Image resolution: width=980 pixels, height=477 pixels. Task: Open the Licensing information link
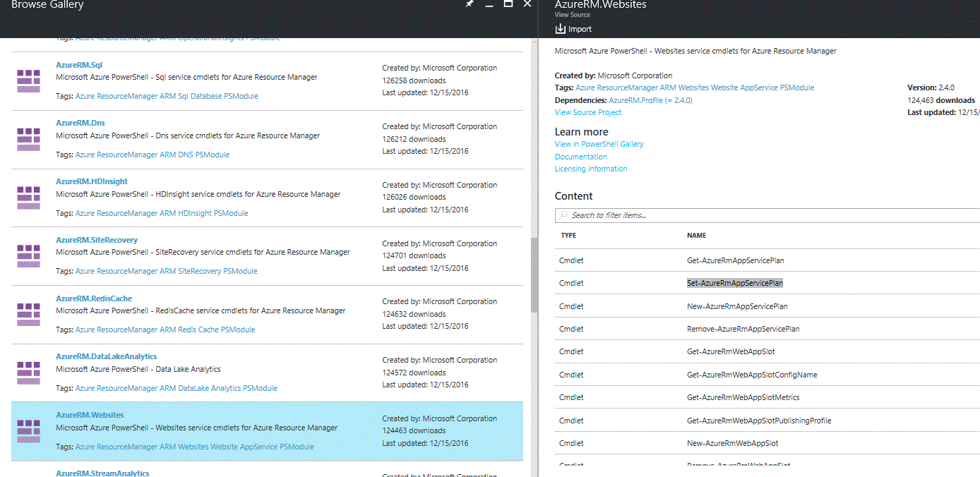tap(591, 169)
